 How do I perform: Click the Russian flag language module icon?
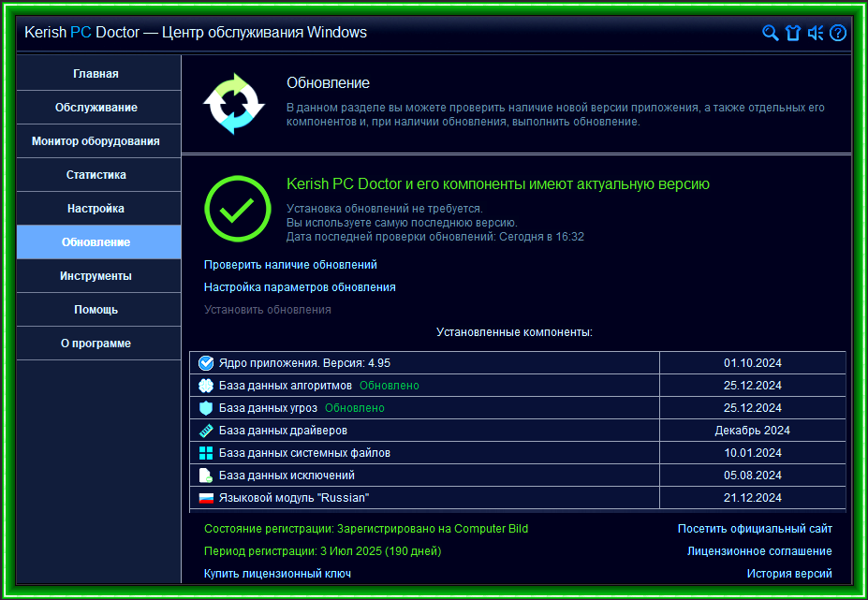(206, 498)
